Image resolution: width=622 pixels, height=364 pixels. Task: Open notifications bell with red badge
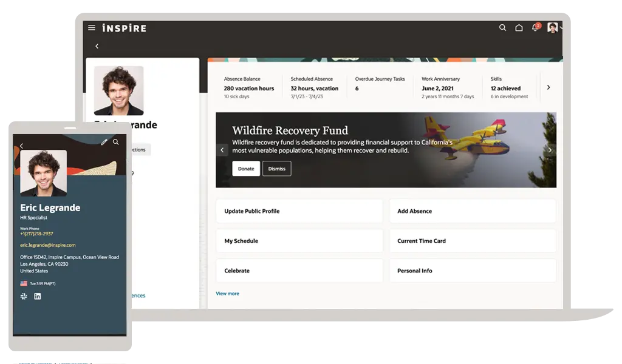tap(535, 28)
